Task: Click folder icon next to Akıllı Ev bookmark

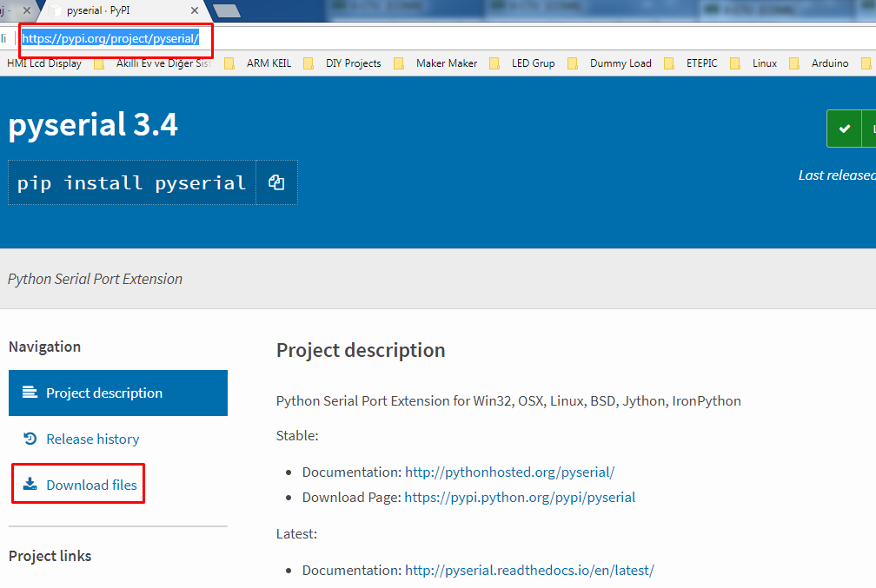Action: (99, 63)
